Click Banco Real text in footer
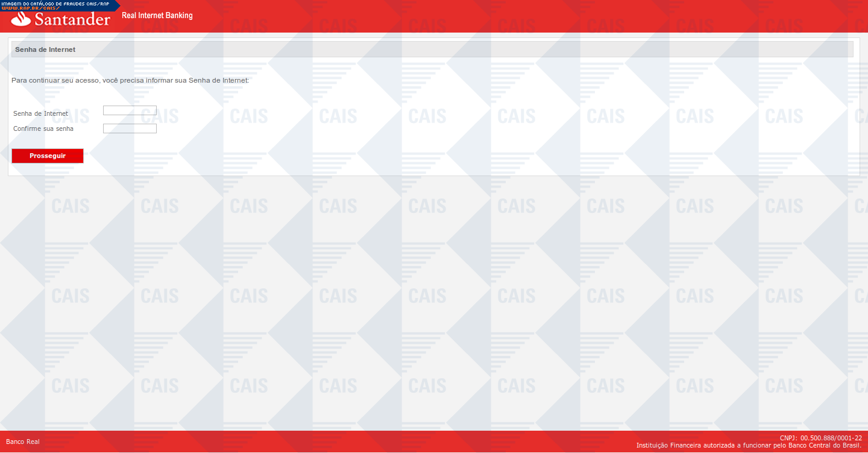The image size is (868, 453). (23, 442)
